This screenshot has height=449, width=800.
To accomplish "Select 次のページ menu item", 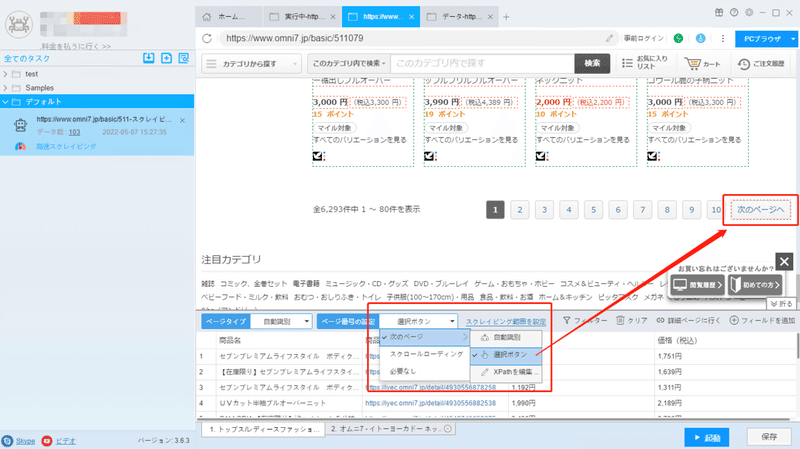I will [424, 337].
